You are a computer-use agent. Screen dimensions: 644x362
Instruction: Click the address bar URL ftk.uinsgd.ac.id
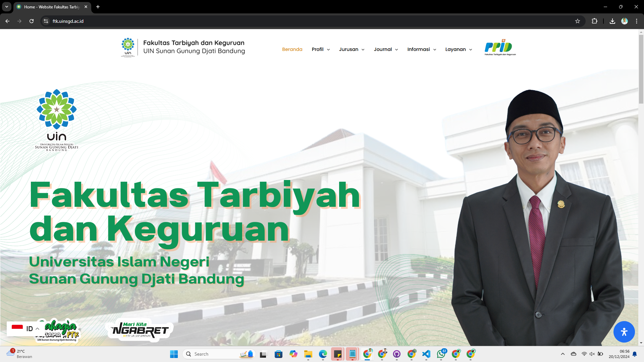(68, 21)
